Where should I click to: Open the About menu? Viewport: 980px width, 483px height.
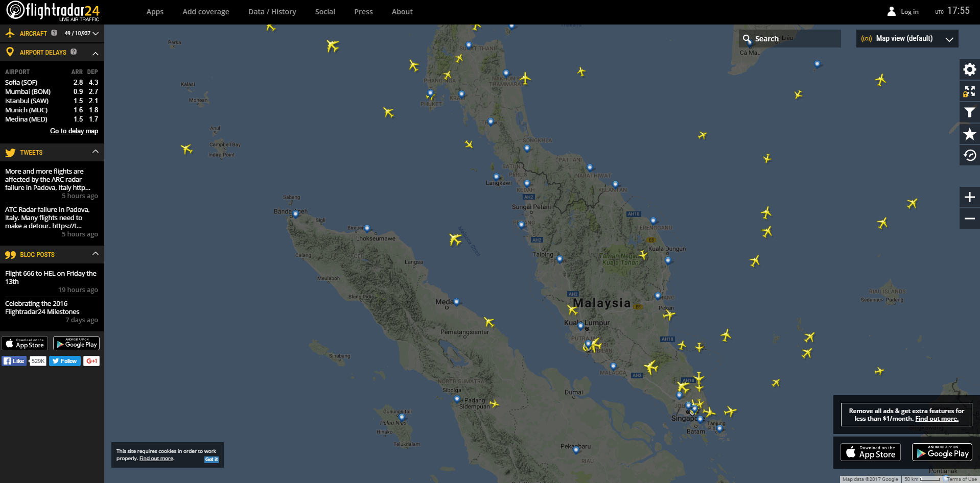pos(402,12)
